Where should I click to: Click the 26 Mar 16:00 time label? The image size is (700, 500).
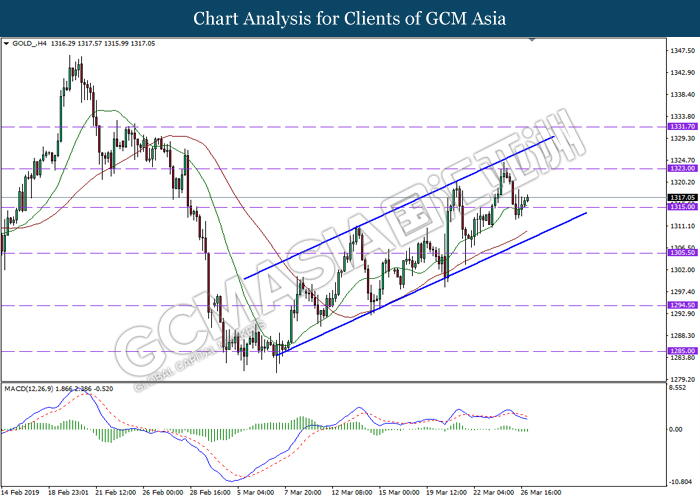(541, 493)
